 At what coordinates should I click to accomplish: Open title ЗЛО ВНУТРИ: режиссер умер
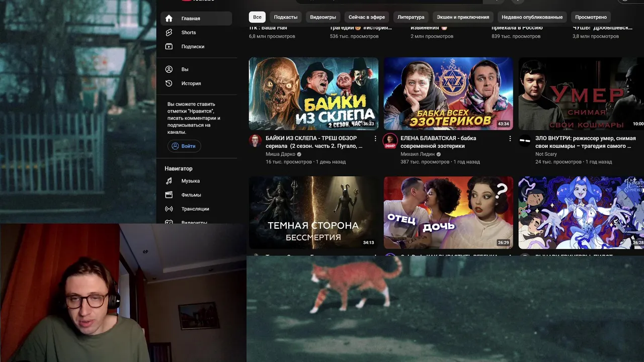coord(586,142)
